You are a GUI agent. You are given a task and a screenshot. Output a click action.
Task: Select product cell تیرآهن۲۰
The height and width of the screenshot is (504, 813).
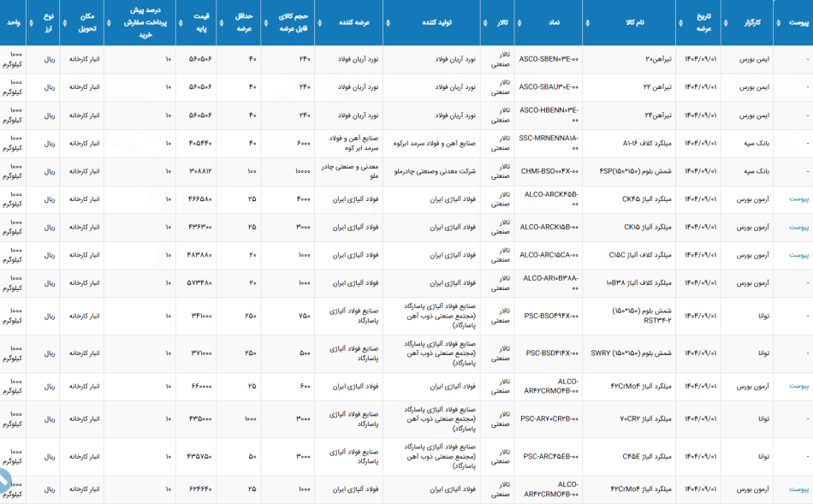(x=658, y=59)
